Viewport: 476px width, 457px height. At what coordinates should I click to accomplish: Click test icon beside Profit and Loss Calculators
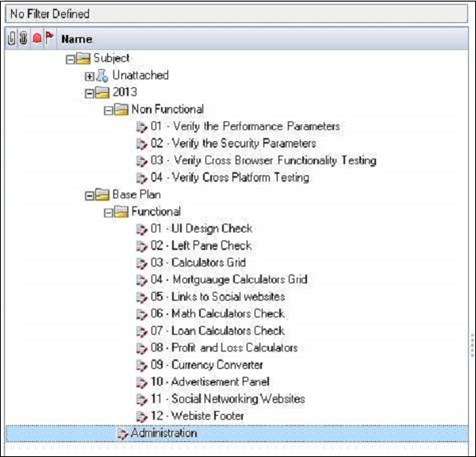[142, 348]
